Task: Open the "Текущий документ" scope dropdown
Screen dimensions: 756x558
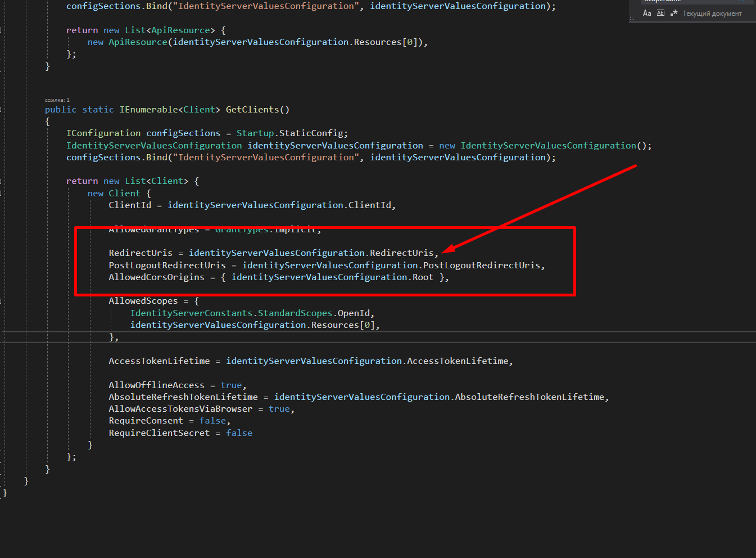Action: coord(712,12)
